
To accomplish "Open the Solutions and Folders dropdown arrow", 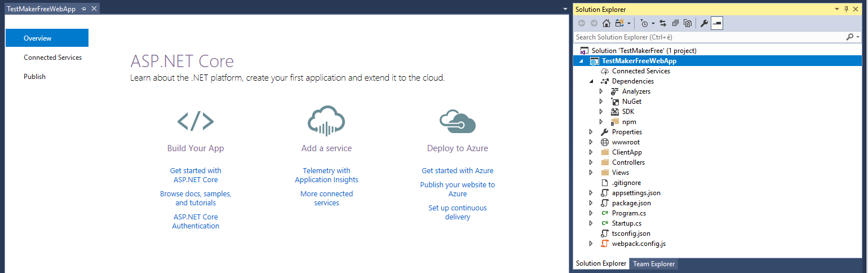I will (629, 23).
